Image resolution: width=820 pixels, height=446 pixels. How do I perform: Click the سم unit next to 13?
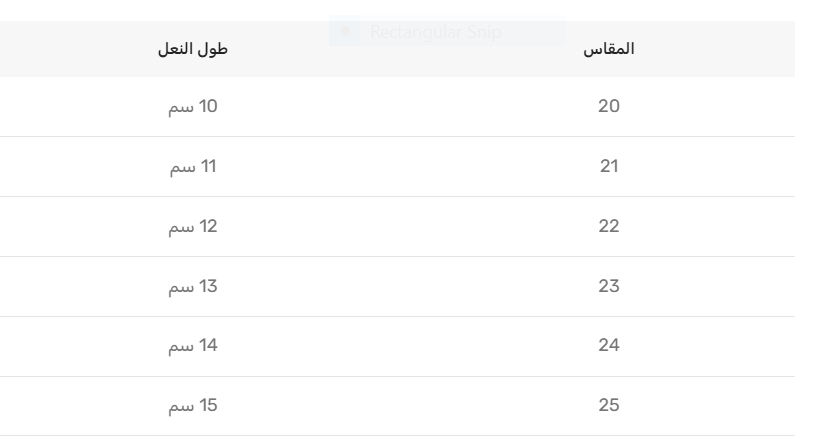pyautogui.click(x=180, y=286)
